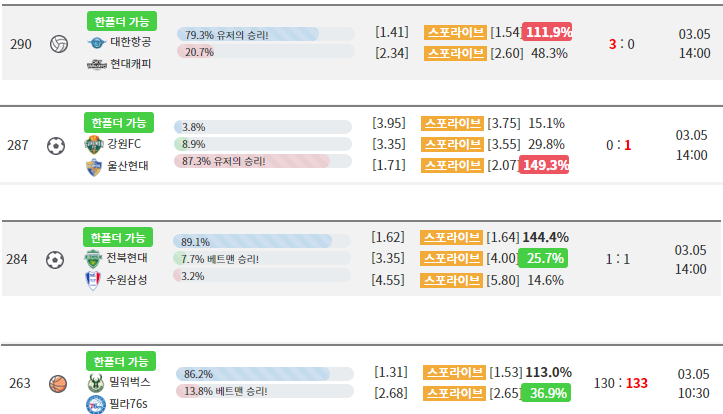Select the 2.68 odds for 필라76s

click(x=390, y=392)
